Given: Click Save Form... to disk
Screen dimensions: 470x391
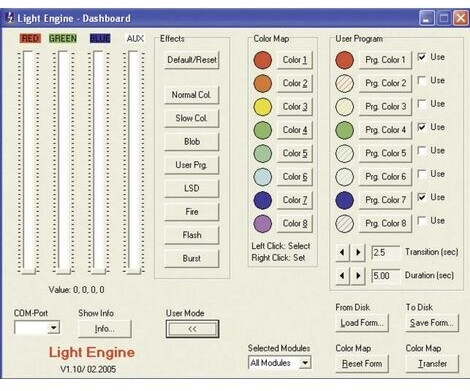Looking at the screenshot, I should pyautogui.click(x=432, y=323).
